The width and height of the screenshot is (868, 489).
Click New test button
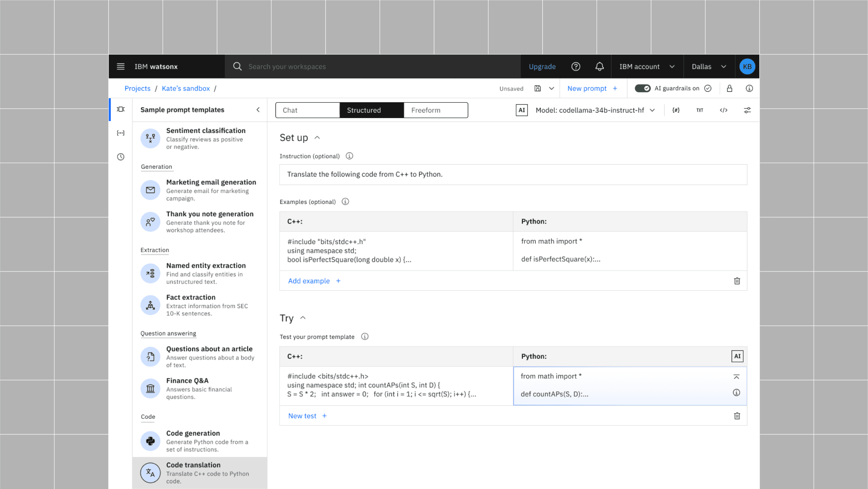[307, 416]
